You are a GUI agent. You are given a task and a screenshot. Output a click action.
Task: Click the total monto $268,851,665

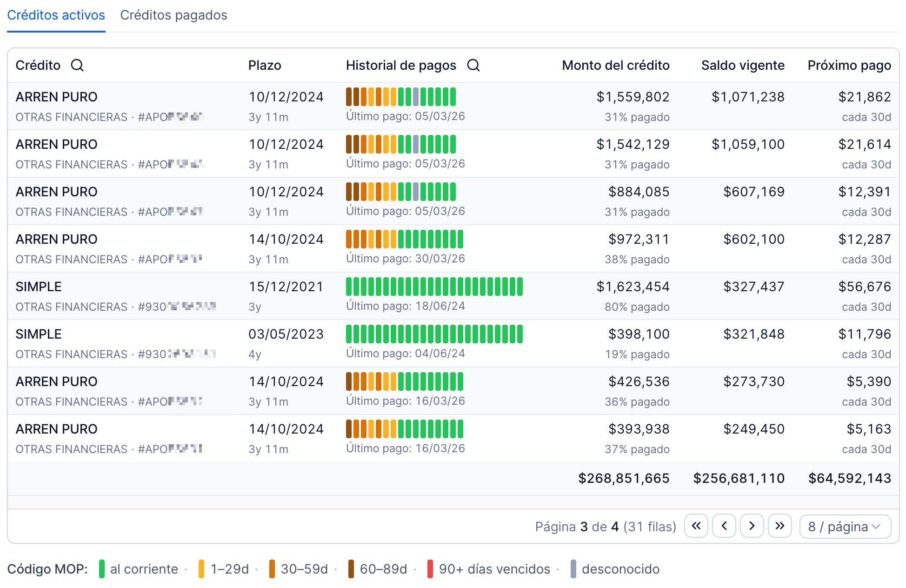point(624,478)
